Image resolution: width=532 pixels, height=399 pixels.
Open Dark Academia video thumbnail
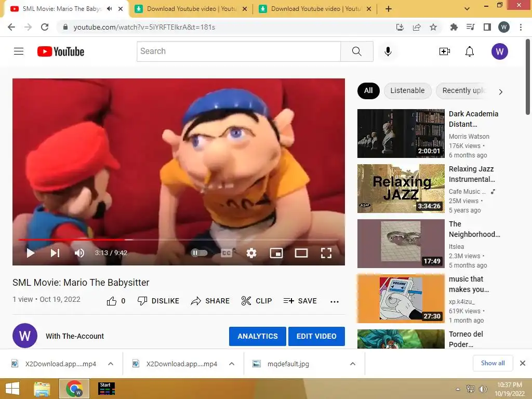[401, 134]
